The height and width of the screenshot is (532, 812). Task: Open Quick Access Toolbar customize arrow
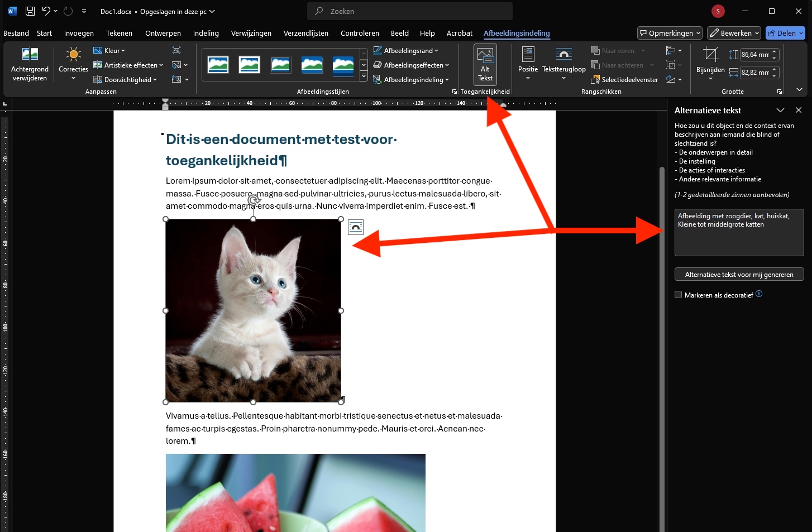[x=84, y=11]
